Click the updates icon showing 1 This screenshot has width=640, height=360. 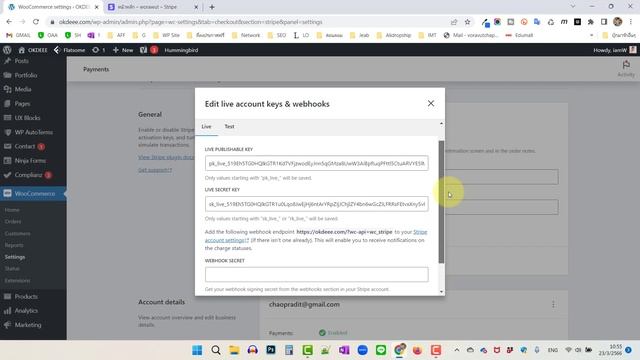pyautogui.click(x=99, y=50)
